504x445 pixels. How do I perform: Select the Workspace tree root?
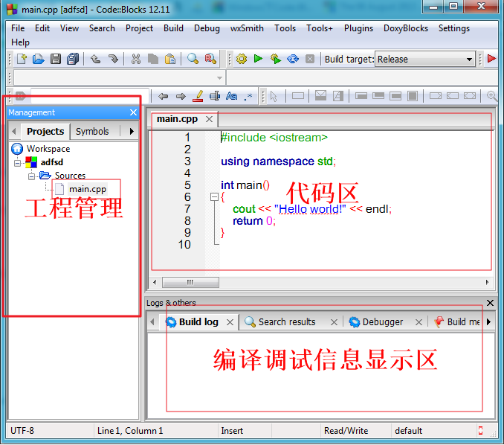pyautogui.click(x=48, y=149)
